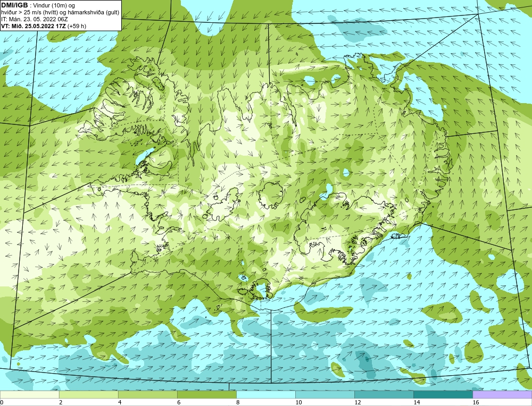The image size is (532, 406).
Task: Click the 'Vindur (10m) og' label
Action: (x=54, y=5)
